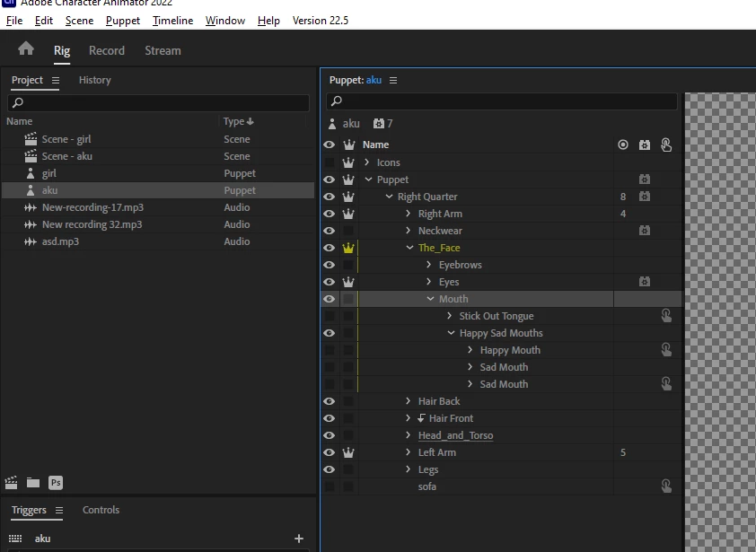Select the girl puppet item
This screenshot has width=756, height=552.
tap(158, 173)
